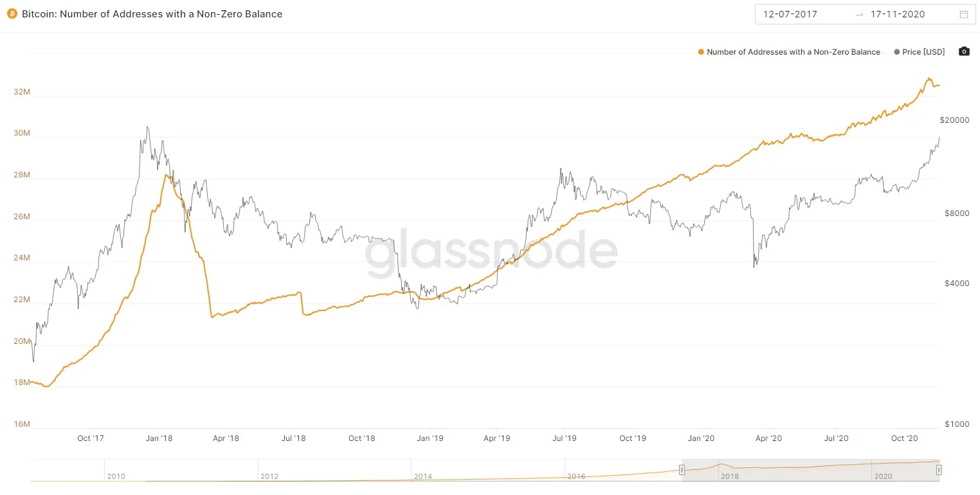The height and width of the screenshot is (495, 980).
Task: Click the left range handle on the mini timeline
Action: 682,470
